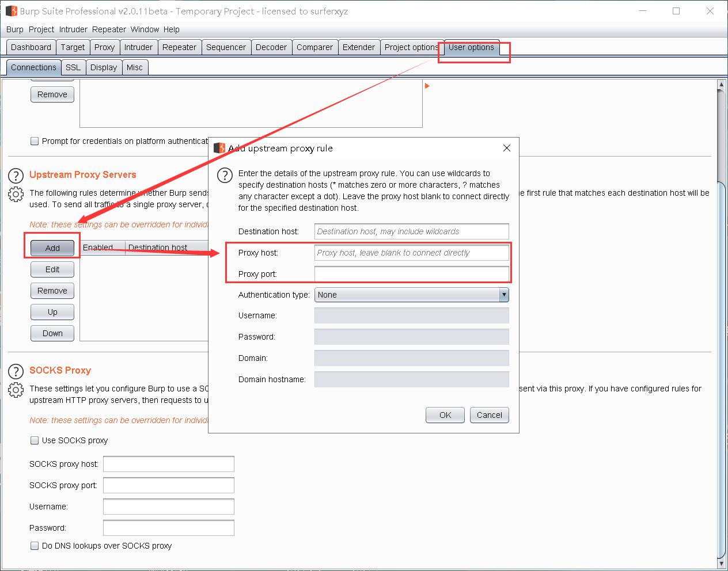
Task: Click the Burp Suite logo in title bar
Action: coord(11,11)
